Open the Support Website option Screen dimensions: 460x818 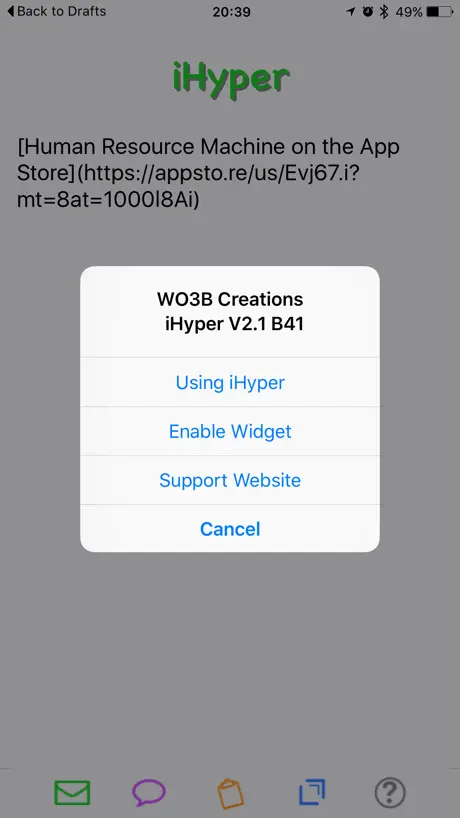tap(230, 480)
